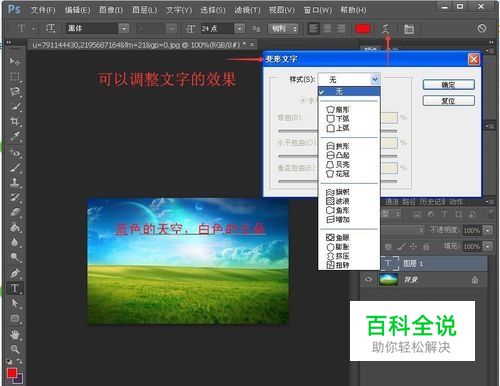500x386 pixels.
Task: Click the 确定 button in warp dialog
Action: pyautogui.click(x=449, y=84)
